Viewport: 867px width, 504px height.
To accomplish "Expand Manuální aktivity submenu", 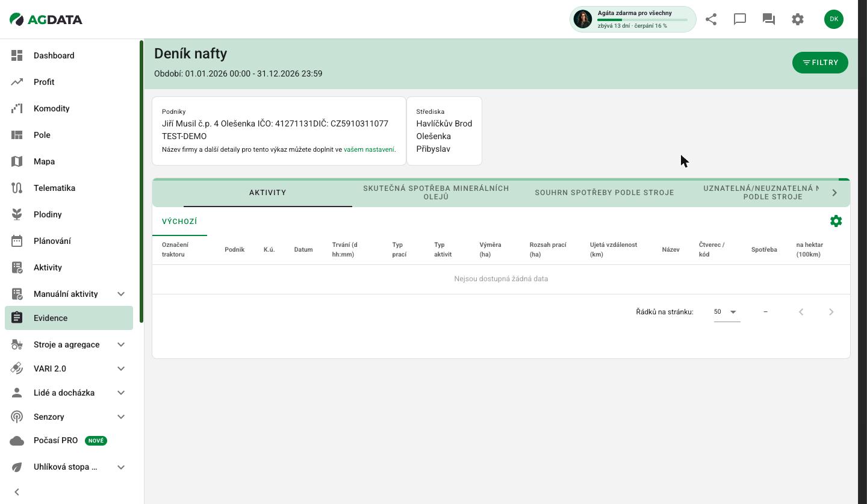I will click(x=121, y=294).
